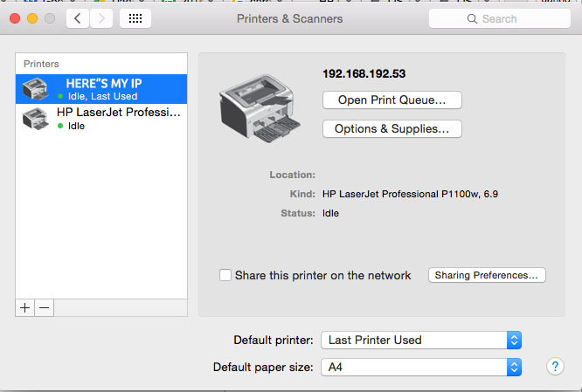This screenshot has width=582, height=392.
Task: Show all preferences grid icon
Action: (x=135, y=18)
